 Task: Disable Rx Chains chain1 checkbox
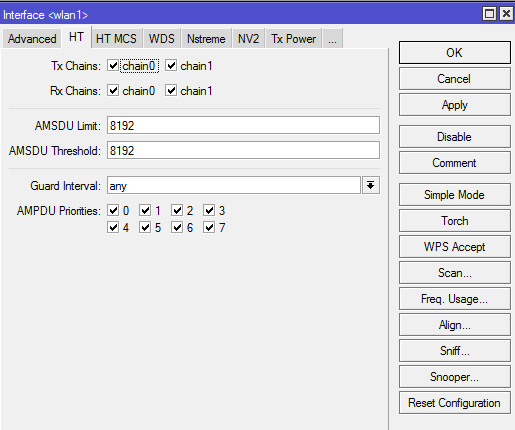coord(171,90)
